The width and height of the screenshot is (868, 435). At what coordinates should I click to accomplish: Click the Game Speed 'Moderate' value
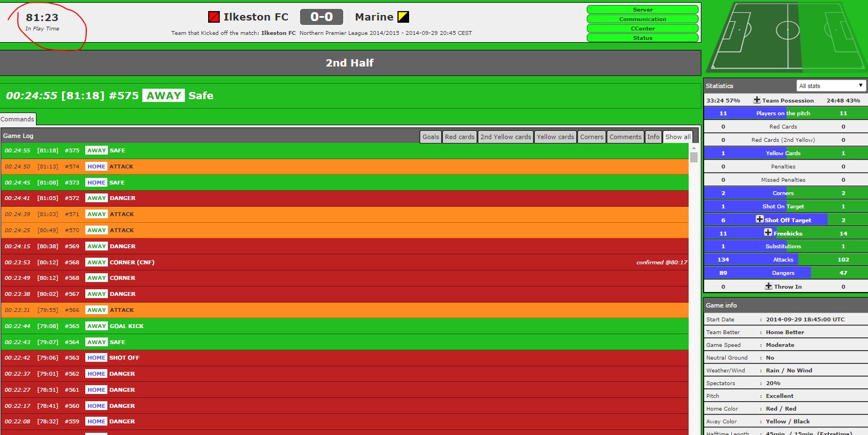780,345
